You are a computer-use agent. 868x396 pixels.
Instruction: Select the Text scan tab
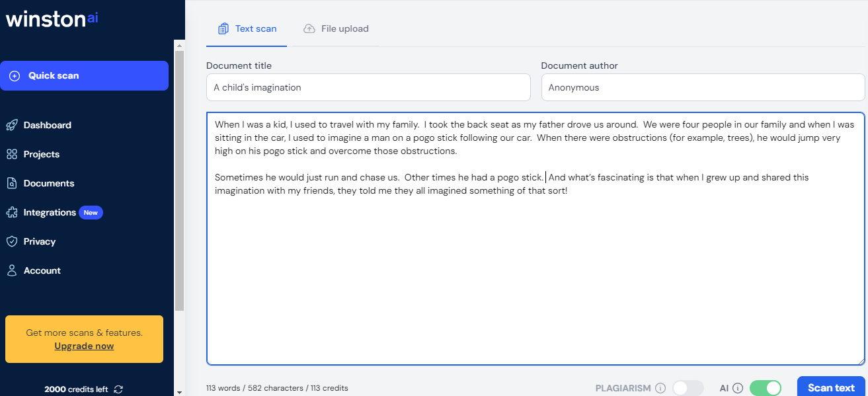[x=247, y=28]
